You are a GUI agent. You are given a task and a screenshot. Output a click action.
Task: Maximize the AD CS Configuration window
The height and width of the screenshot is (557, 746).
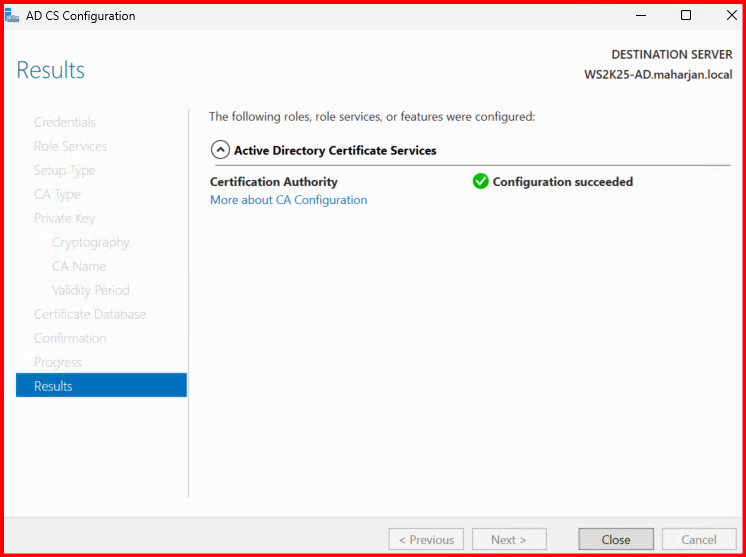click(x=686, y=16)
